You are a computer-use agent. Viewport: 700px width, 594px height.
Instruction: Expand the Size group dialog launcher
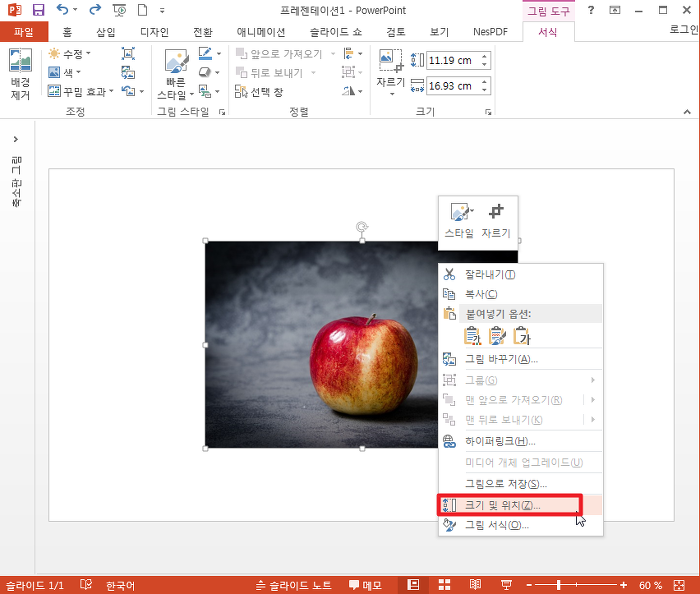[x=488, y=112]
